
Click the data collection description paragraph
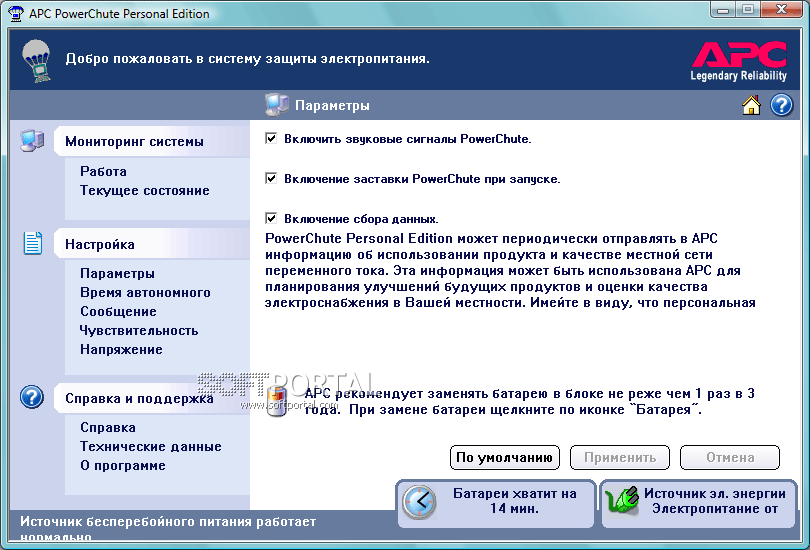coord(510,270)
